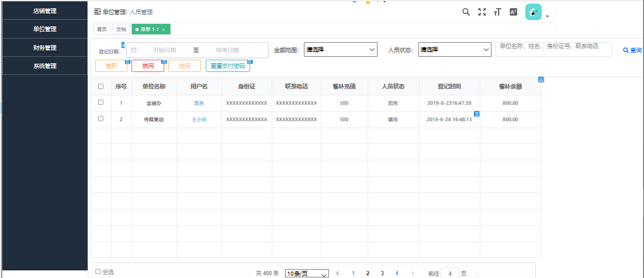Check the table header select-all checkbox
The image size is (644, 278).
point(101,87)
